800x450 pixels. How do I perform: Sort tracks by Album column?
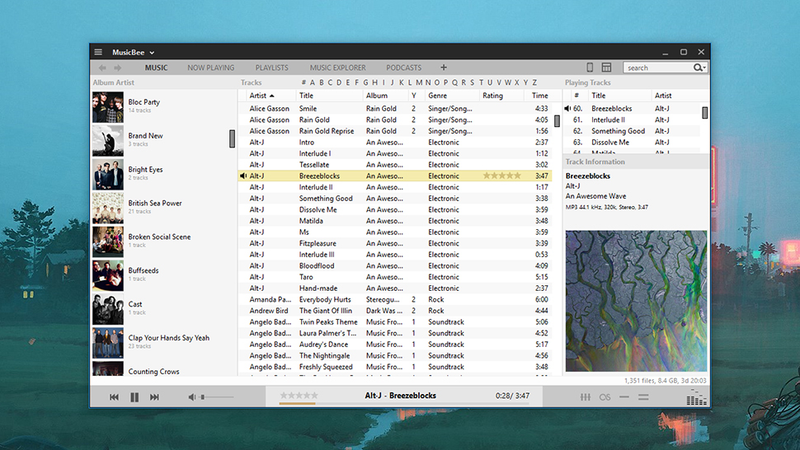pos(386,95)
